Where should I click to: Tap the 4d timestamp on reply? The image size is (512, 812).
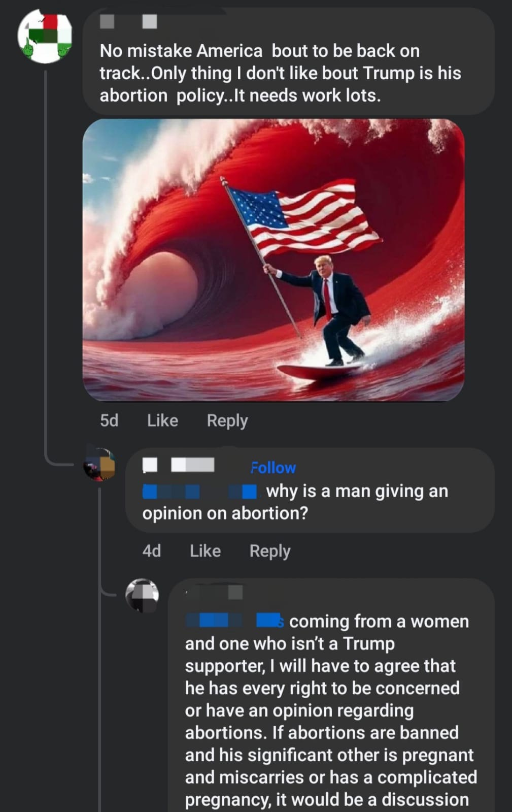(x=151, y=551)
